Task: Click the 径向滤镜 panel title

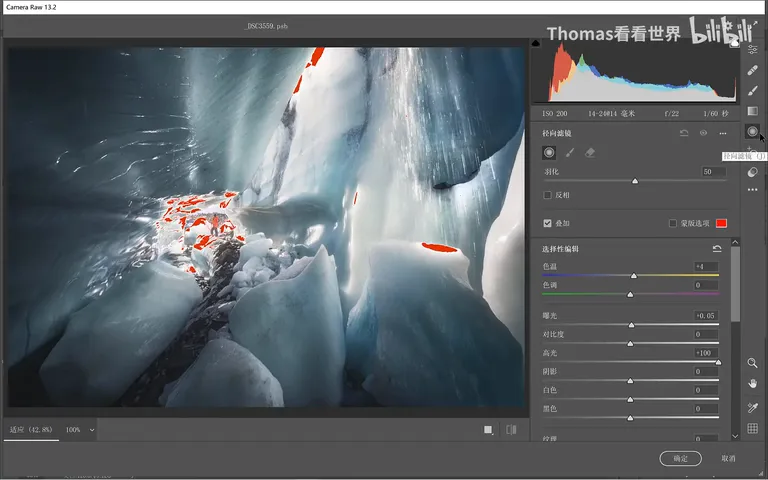Action: click(557, 133)
